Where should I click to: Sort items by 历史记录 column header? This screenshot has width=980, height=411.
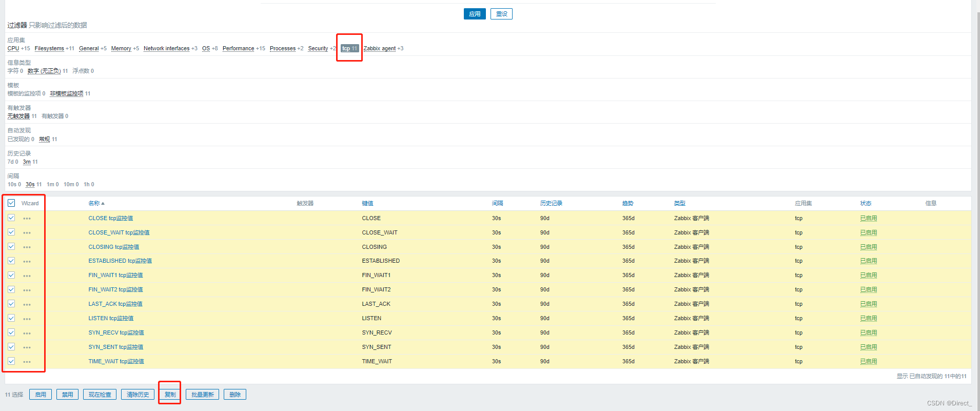(x=551, y=203)
